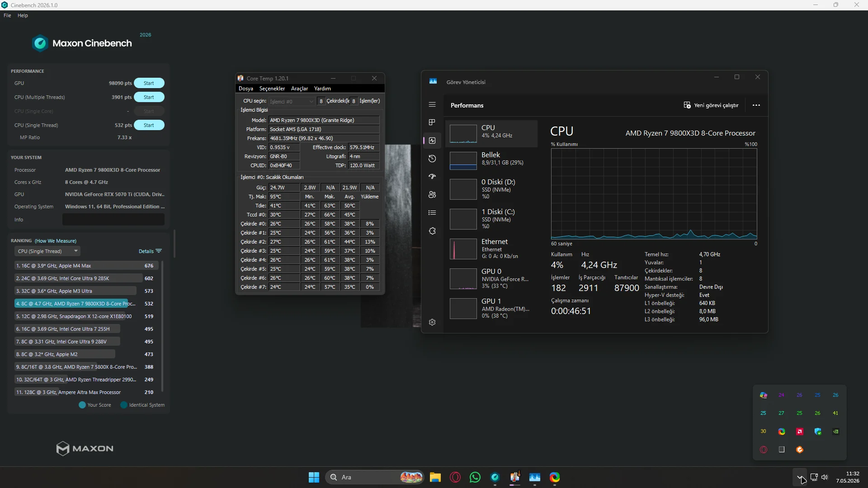The image size is (868, 488).
Task: Open Yardım menu in Core Temp
Action: pyautogui.click(x=322, y=89)
